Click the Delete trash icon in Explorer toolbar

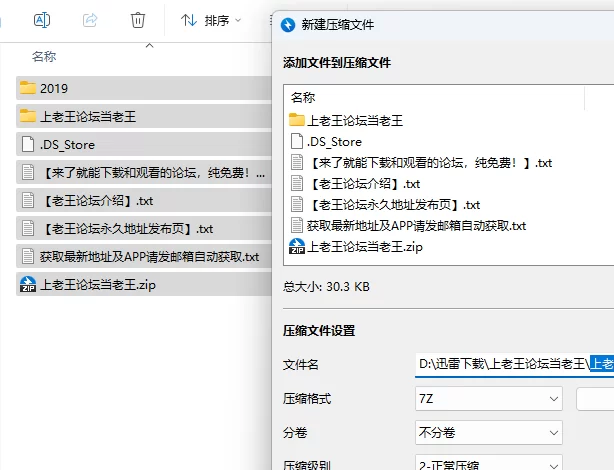click(137, 20)
